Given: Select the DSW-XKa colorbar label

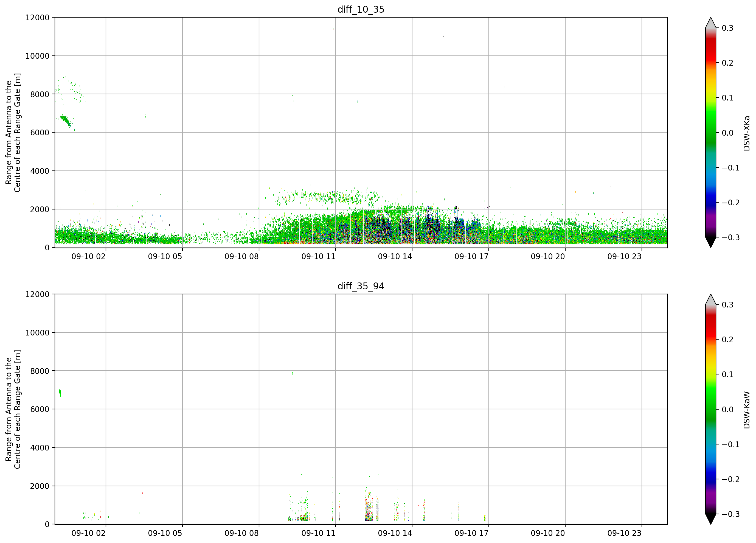Looking at the screenshot, I should pyautogui.click(x=747, y=133).
